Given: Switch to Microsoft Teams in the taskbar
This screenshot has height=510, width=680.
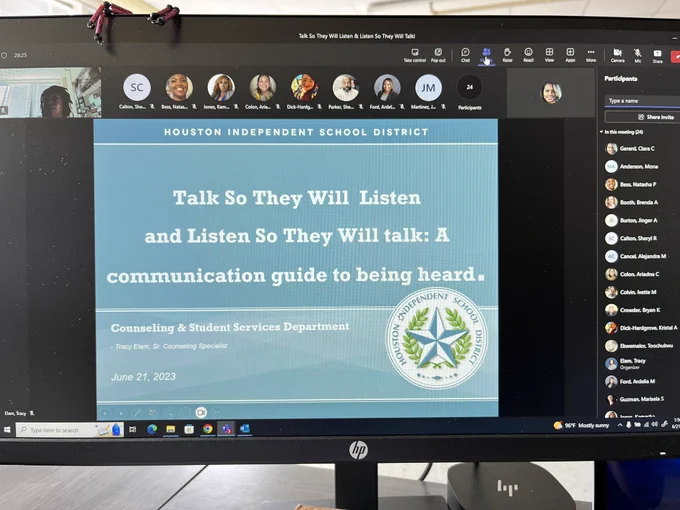Looking at the screenshot, I should (226, 428).
